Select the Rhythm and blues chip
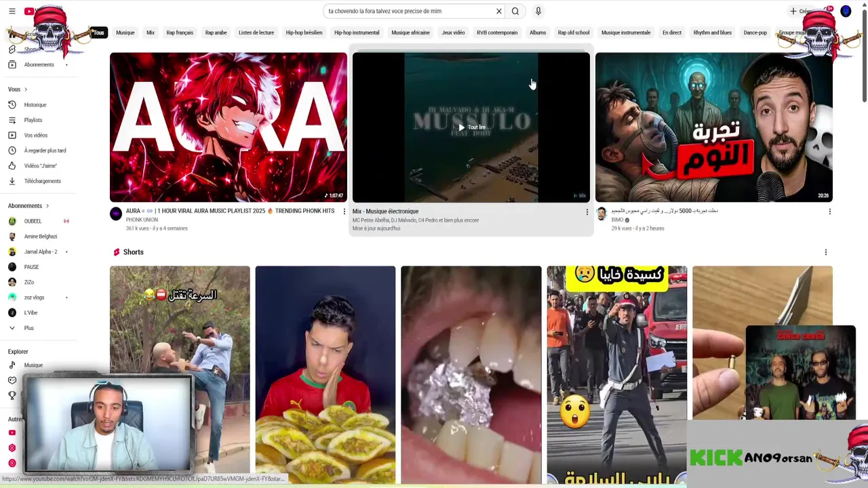The height and width of the screenshot is (488, 868). coord(712,33)
